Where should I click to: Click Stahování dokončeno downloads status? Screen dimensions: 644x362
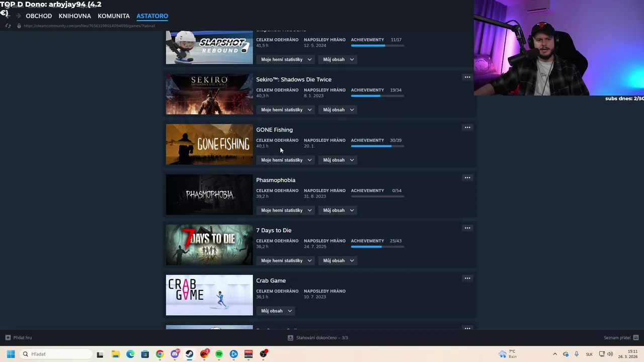tap(322, 338)
